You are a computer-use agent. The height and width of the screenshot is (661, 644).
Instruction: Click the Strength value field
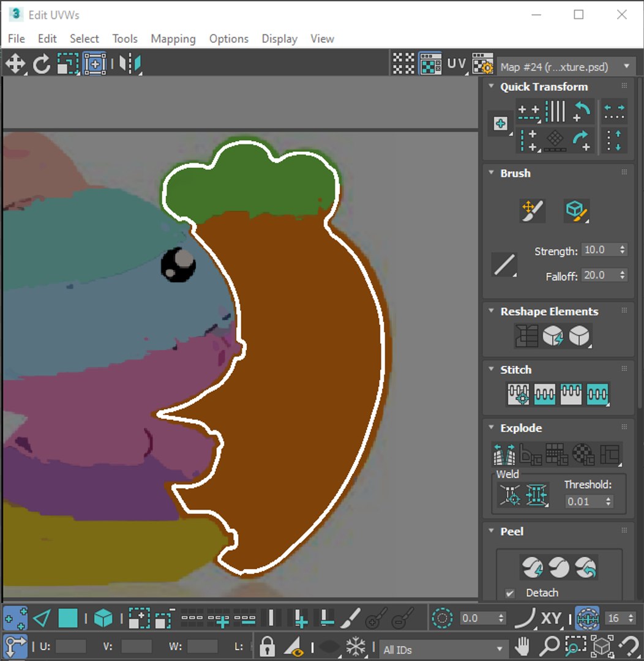click(599, 250)
